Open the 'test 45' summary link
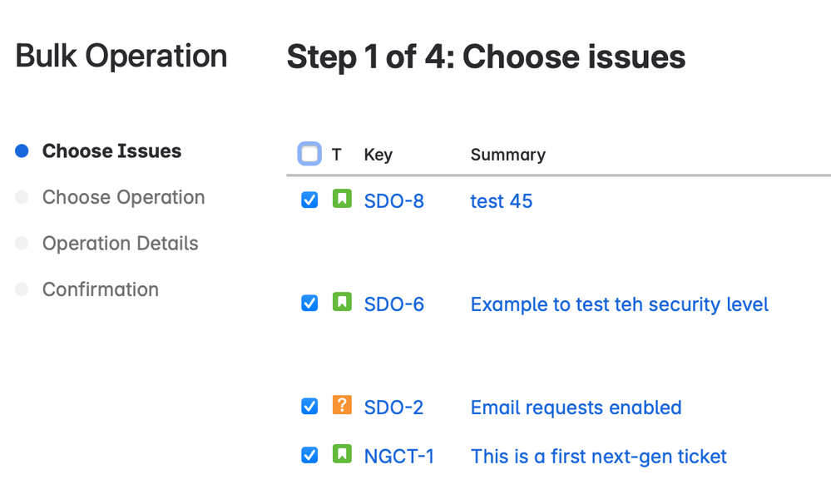This screenshot has width=831, height=504. click(501, 201)
